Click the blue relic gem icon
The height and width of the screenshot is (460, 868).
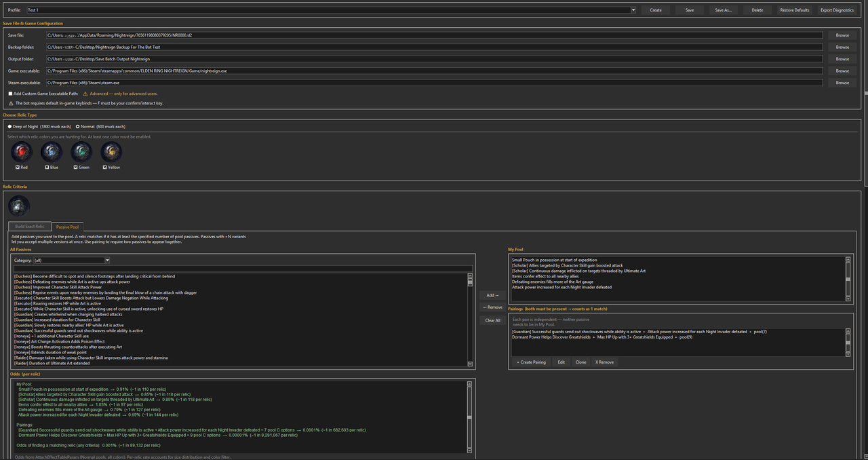click(x=52, y=152)
